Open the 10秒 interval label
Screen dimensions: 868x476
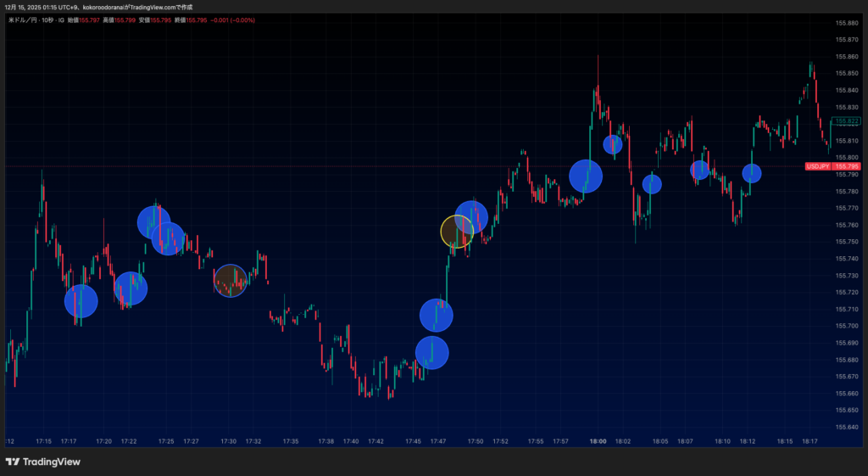click(48, 18)
